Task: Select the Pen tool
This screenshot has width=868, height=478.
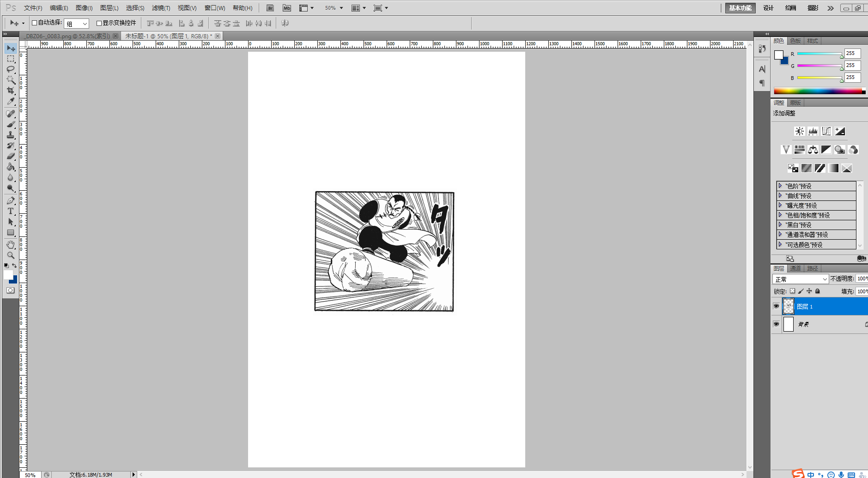Action: tap(11, 200)
